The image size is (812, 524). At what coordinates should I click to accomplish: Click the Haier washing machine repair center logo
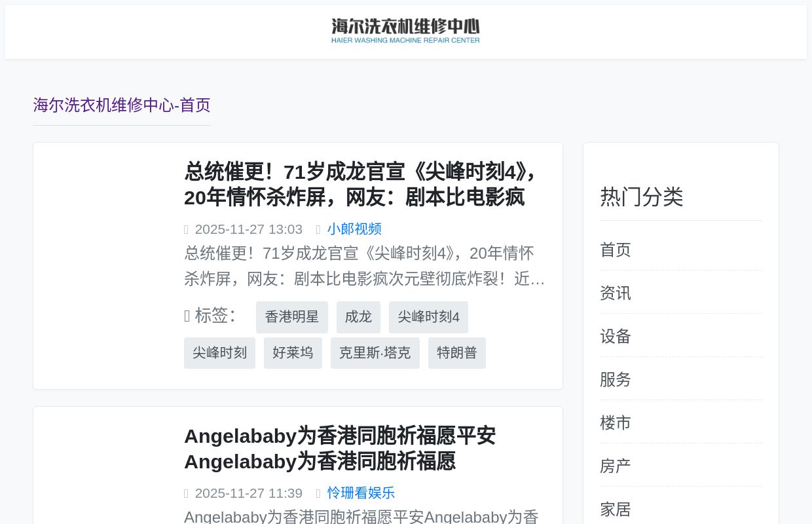[405, 30]
